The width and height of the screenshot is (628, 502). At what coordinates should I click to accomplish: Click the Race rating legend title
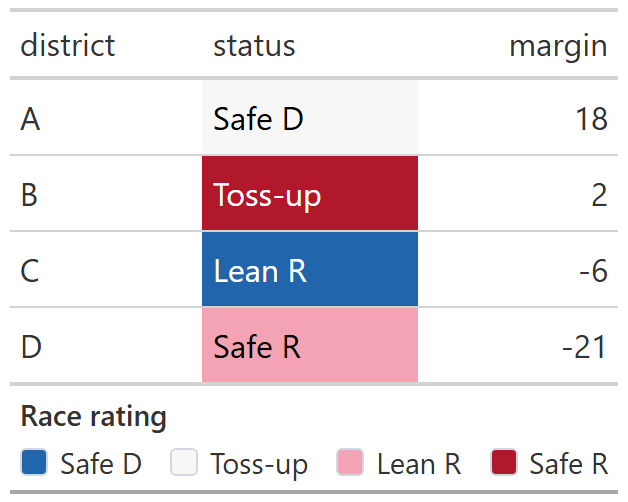point(93,416)
